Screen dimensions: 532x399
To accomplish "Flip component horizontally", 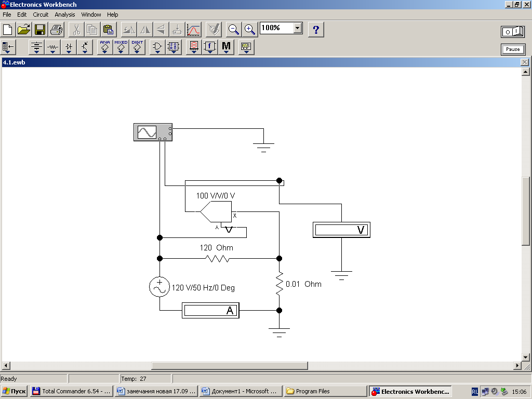I will (x=145, y=30).
